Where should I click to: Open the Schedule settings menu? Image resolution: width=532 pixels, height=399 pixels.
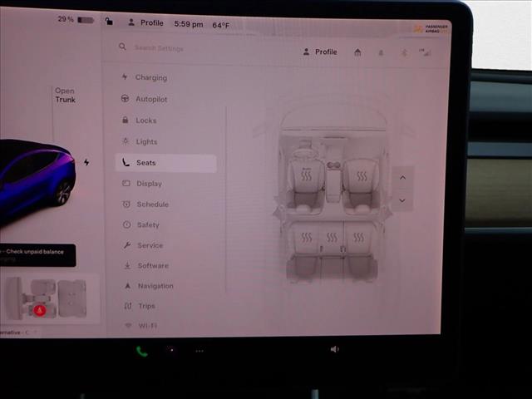[146, 204]
